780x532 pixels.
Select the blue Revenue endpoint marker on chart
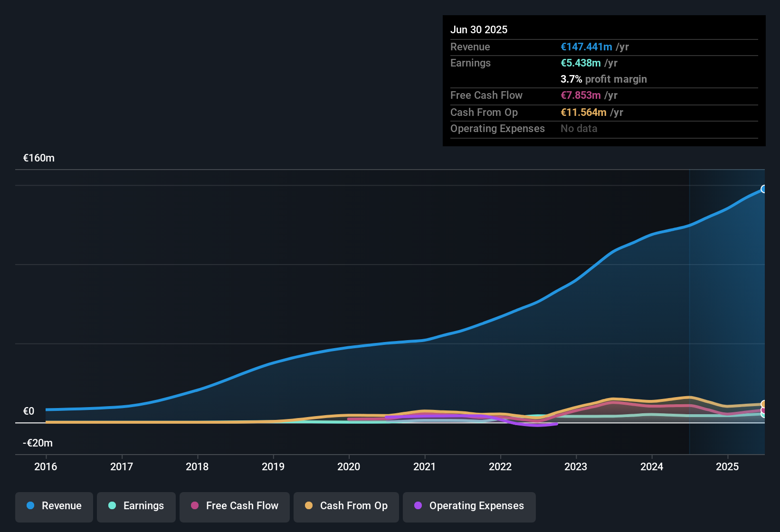tap(764, 189)
